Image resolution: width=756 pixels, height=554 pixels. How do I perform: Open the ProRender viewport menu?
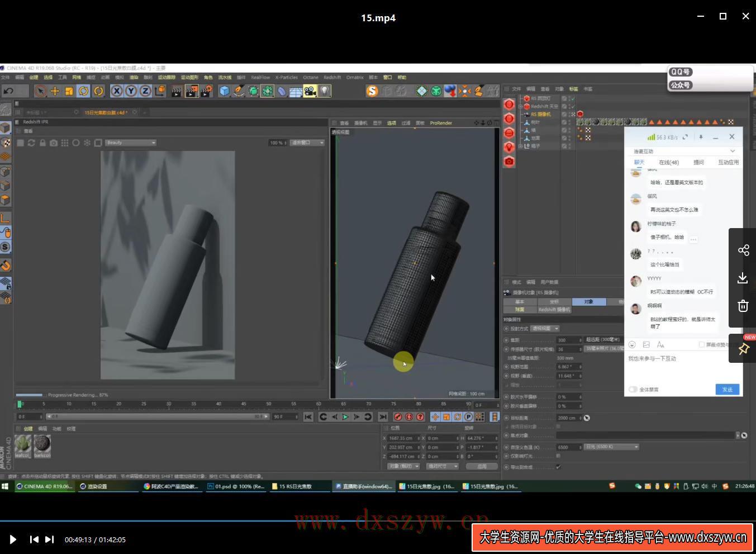441,123
